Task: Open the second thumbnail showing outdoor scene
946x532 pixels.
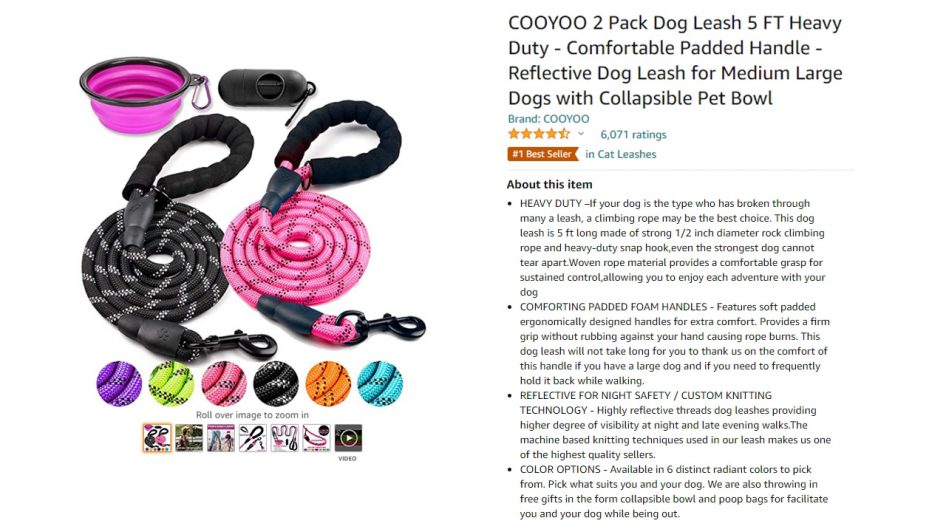Action: point(189,438)
